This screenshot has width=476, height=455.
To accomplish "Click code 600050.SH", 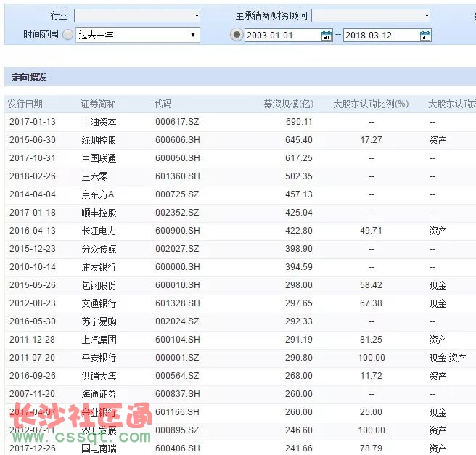I will coord(178,158).
